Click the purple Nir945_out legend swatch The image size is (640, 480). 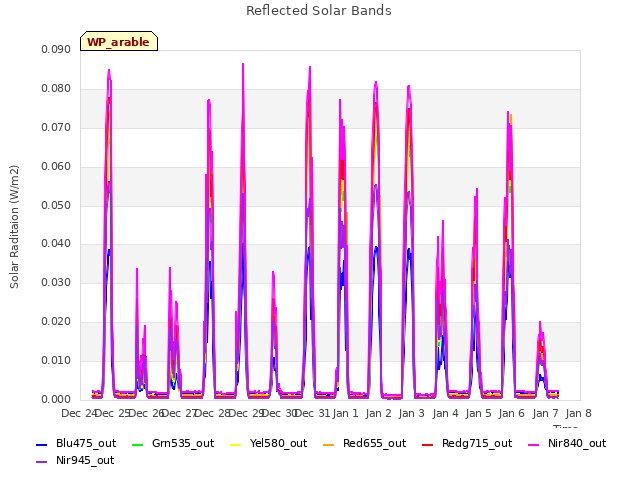click(x=42, y=462)
